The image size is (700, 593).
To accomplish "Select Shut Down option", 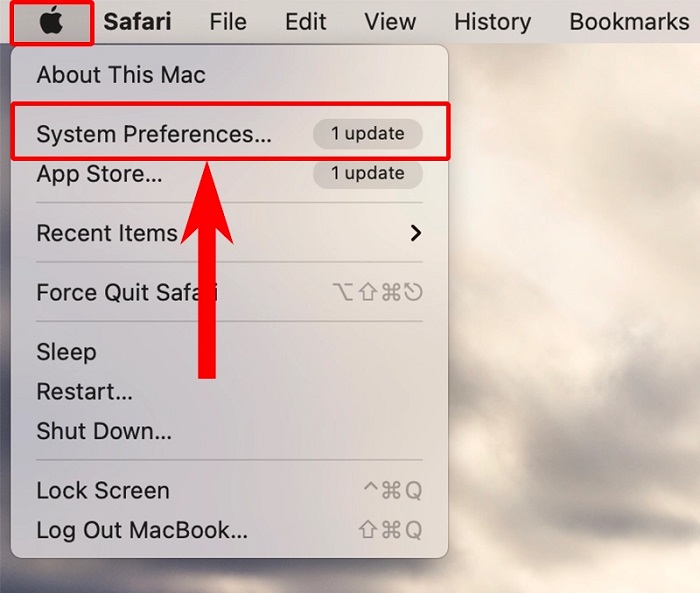I will 104,432.
